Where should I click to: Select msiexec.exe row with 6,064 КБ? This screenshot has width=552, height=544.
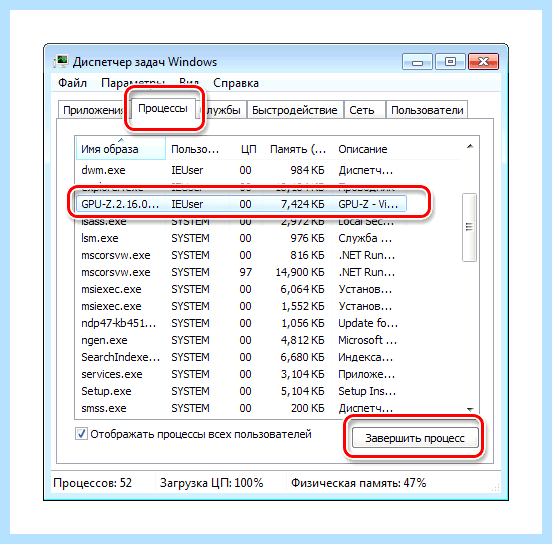(x=241, y=289)
